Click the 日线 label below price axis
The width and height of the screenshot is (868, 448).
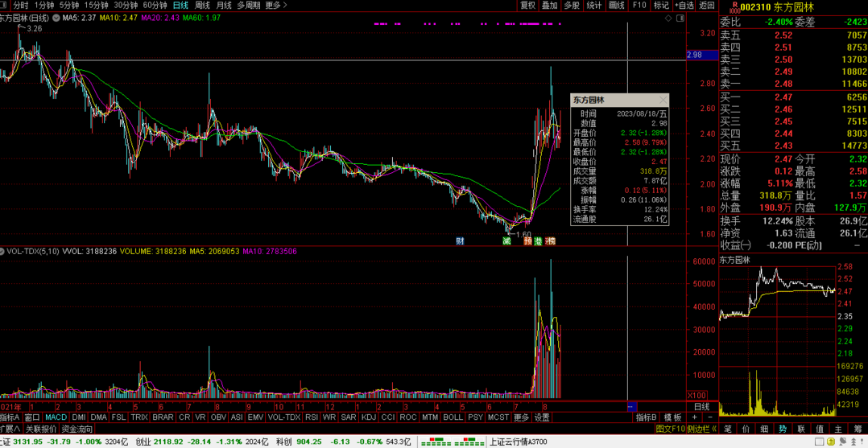coord(702,406)
